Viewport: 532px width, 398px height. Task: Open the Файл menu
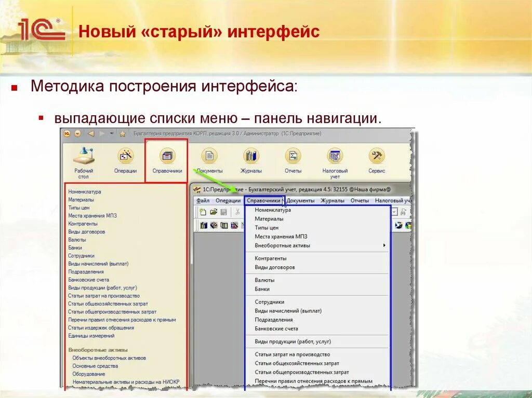point(204,201)
